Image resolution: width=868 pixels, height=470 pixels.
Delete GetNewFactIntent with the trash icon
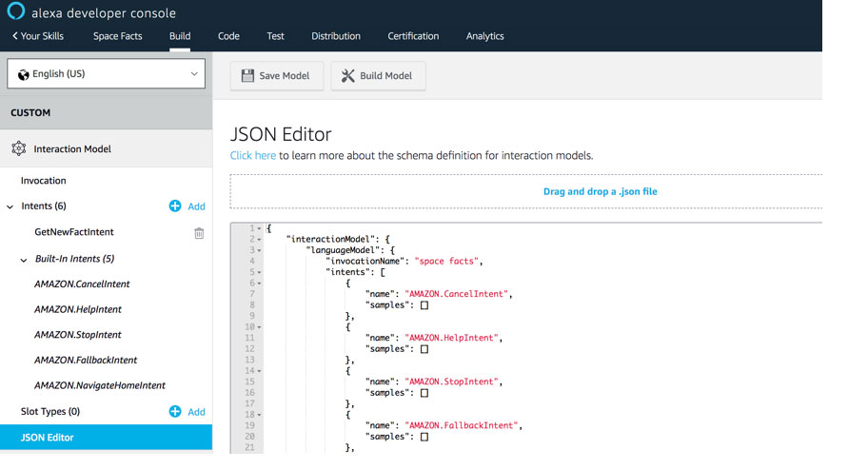(199, 233)
